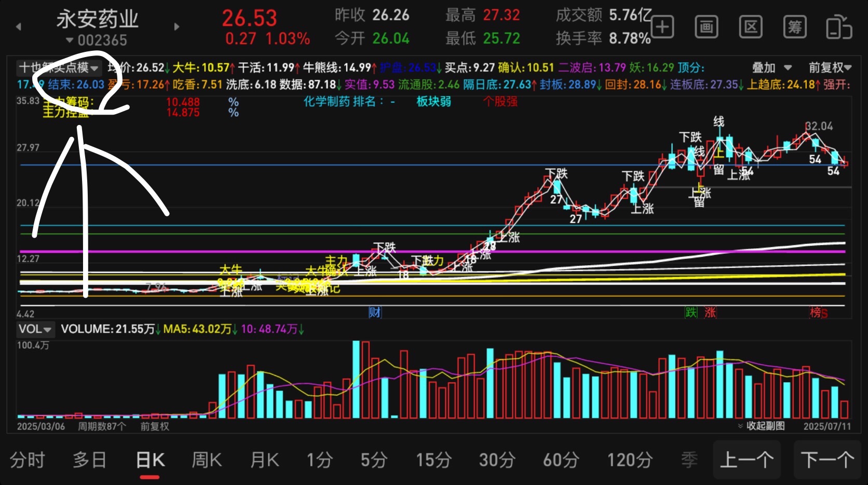This screenshot has height=485, width=868.
Task: Open the 前复权 adjustment dropdown
Action: (830, 68)
